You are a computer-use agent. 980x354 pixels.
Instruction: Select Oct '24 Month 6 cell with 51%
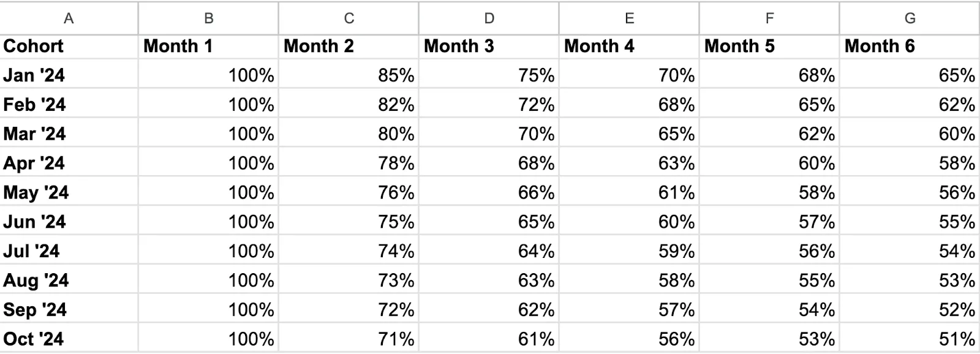[910, 339]
